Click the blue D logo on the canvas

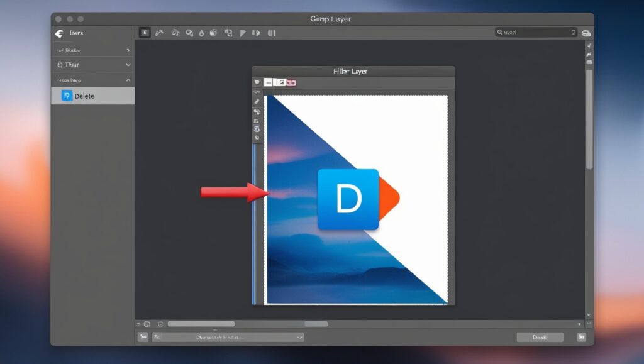(x=348, y=199)
